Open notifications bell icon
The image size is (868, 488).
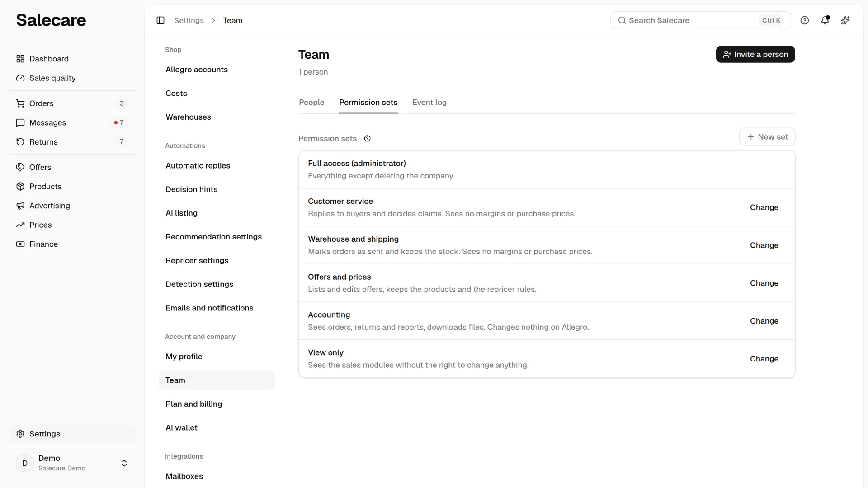825,20
